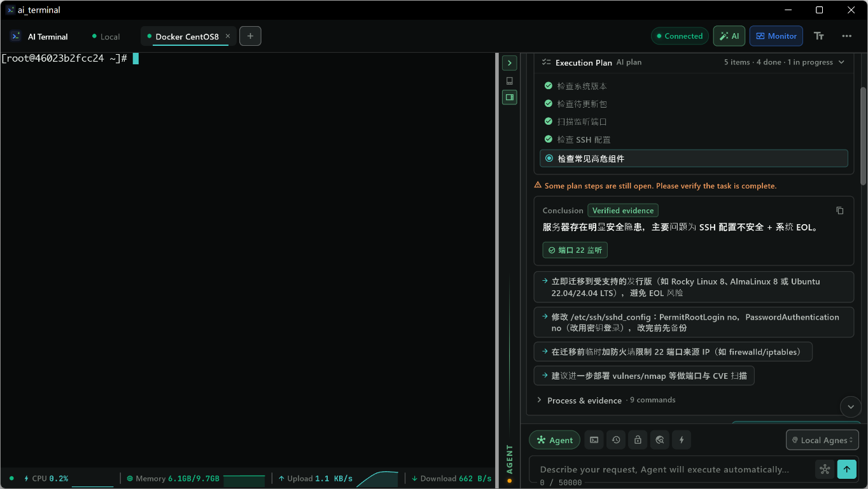The height and width of the screenshot is (489, 868).
Task: Collapse the side panel with the chevron arrow button
Action: click(x=509, y=63)
